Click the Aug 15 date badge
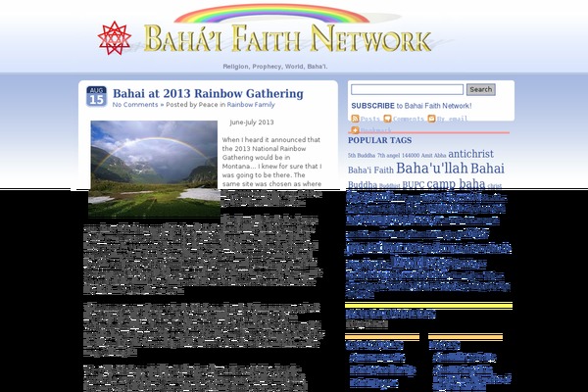Screen dimensions: 588x392 [x=96, y=96]
